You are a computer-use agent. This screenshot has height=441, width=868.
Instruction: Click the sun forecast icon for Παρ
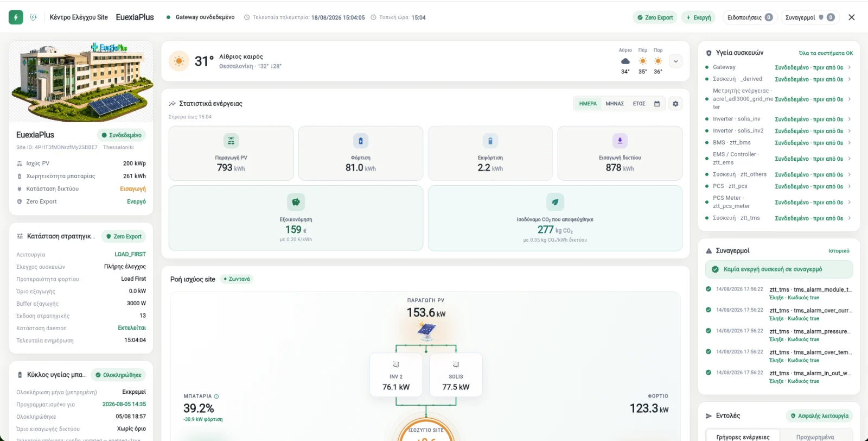click(x=658, y=61)
